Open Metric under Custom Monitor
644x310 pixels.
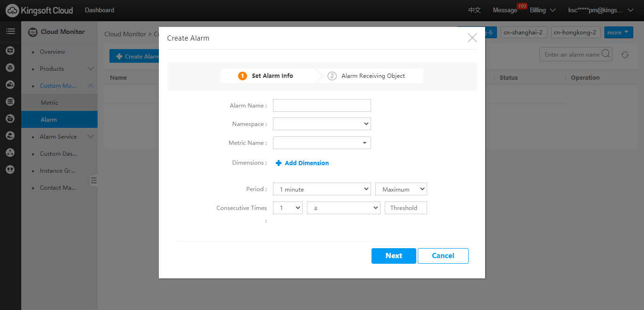point(50,103)
